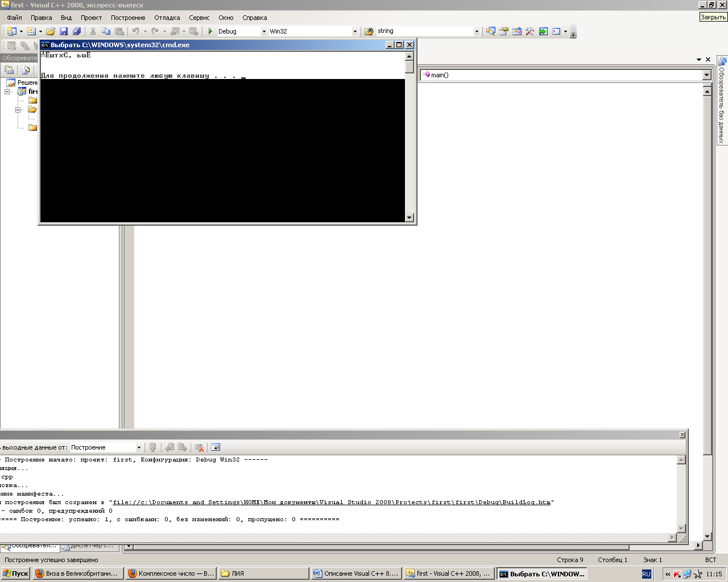This screenshot has width=728, height=582.
Task: Open the Файл menu
Action: tap(14, 18)
